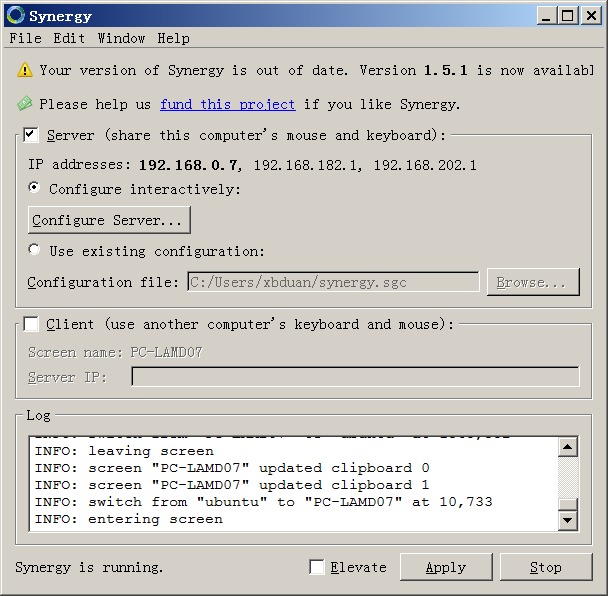Toggle the Elevate checkbox

317,567
